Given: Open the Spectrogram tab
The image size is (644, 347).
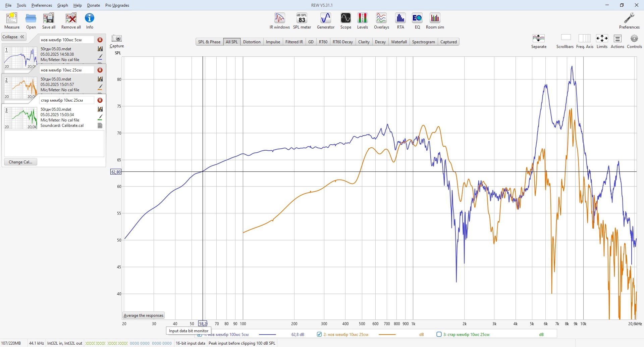Looking at the screenshot, I should (x=424, y=42).
